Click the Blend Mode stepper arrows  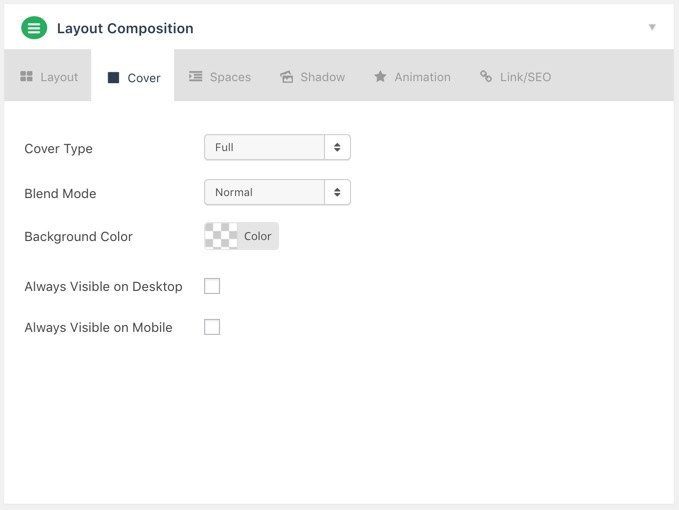(x=337, y=192)
